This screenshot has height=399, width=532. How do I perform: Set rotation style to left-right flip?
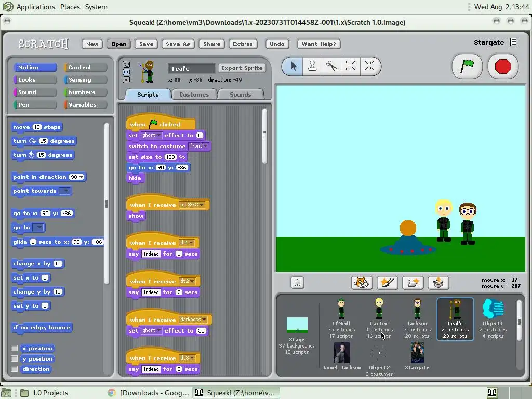coord(126,72)
